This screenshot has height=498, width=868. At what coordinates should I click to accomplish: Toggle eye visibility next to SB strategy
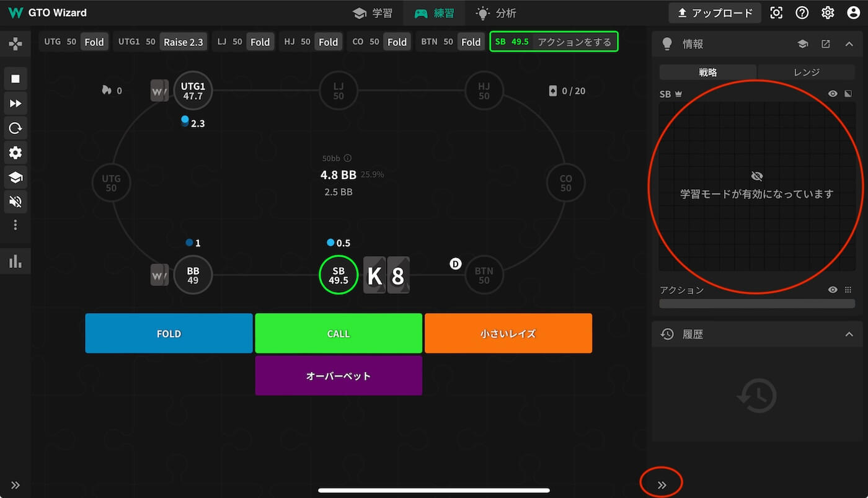[833, 94]
